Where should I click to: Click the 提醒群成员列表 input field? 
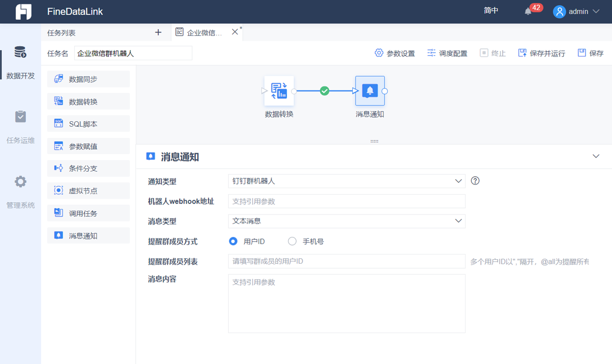pyautogui.click(x=346, y=261)
